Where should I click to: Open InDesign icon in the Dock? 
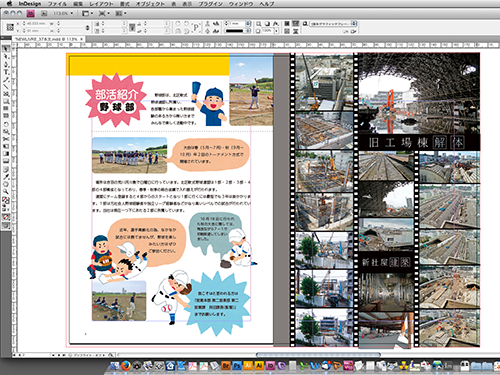pyautogui.click(x=270, y=366)
